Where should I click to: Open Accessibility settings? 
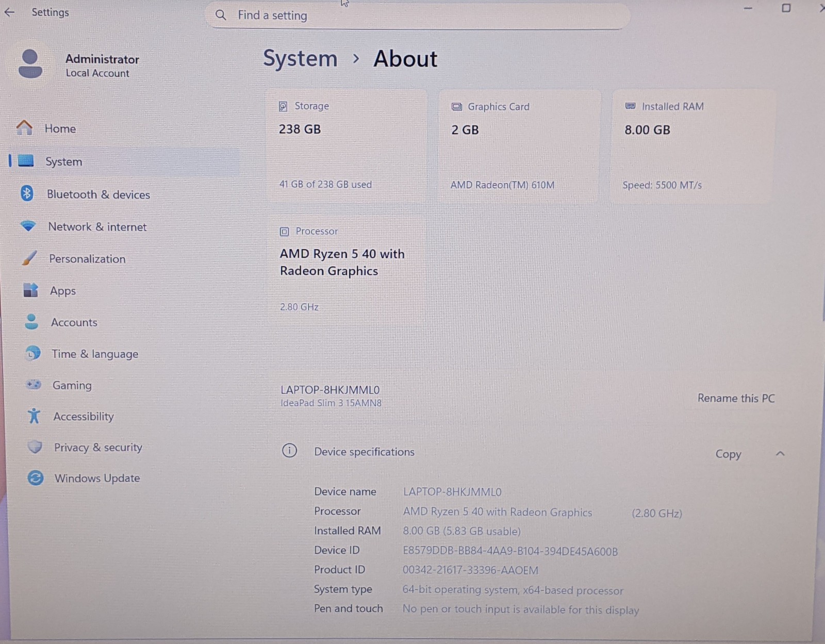tap(84, 416)
